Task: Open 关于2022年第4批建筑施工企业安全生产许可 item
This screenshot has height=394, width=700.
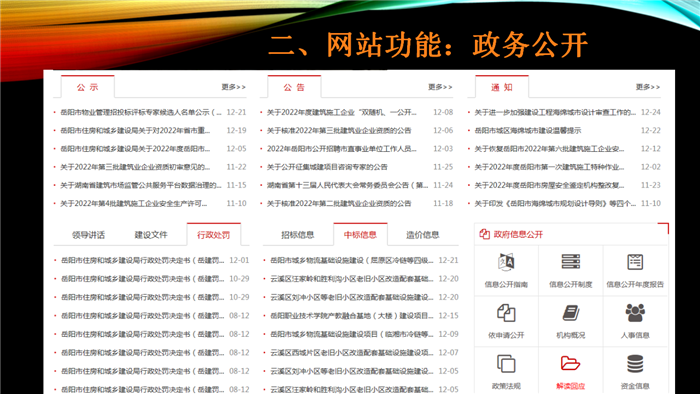Action: tap(134, 203)
